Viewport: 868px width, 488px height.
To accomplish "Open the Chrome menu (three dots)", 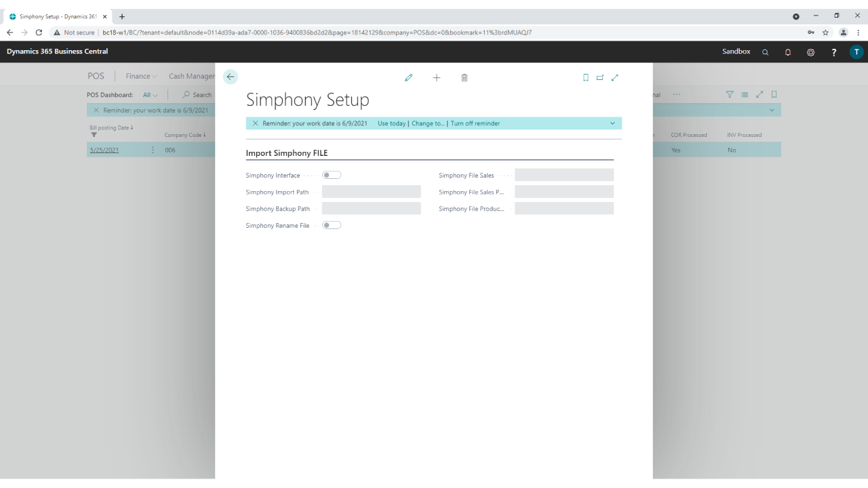I will (x=859, y=33).
